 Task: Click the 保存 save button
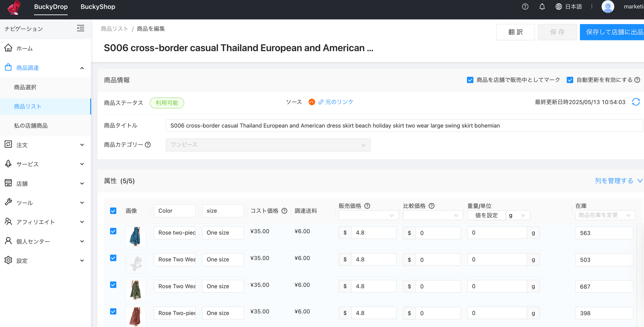(x=557, y=32)
